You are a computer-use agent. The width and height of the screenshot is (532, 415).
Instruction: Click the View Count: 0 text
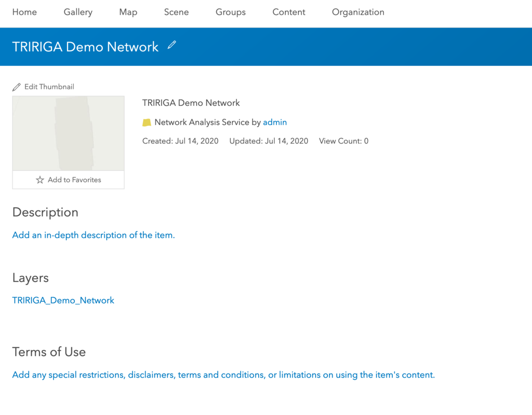[344, 141]
